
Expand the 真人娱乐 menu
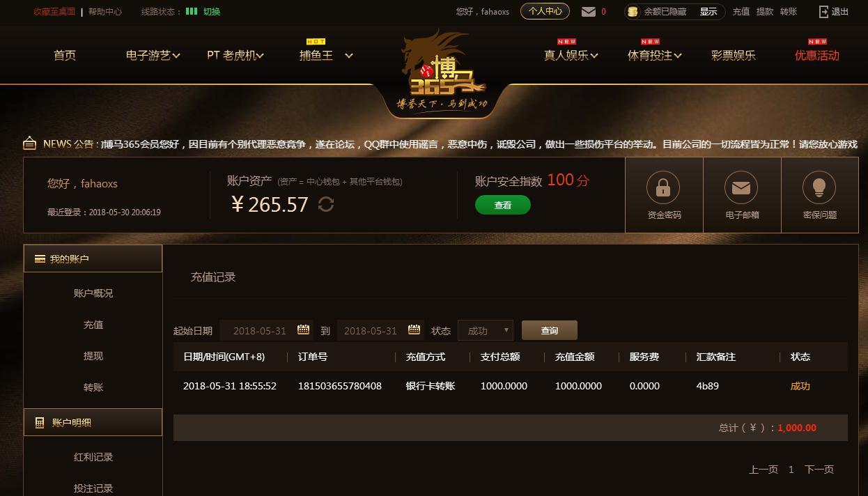[x=571, y=55]
